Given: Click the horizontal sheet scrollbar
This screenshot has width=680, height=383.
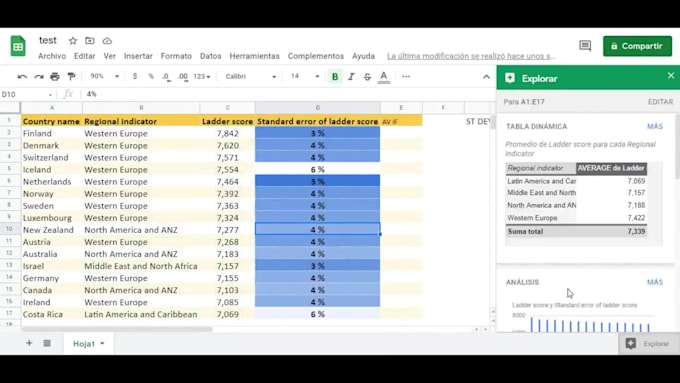Looking at the screenshot, I should [117, 329].
